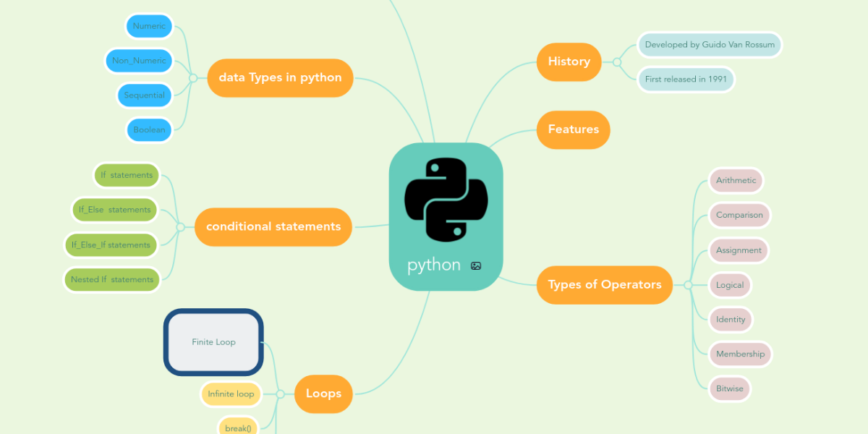Select the Arithmetic operator node
868x434 pixels.
pyautogui.click(x=736, y=181)
